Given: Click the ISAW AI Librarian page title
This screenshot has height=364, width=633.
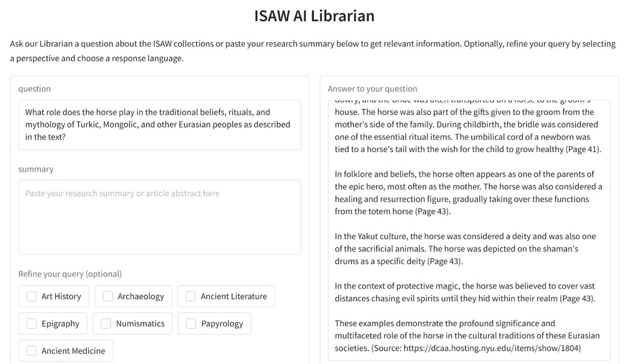Looking at the screenshot, I should click(314, 16).
